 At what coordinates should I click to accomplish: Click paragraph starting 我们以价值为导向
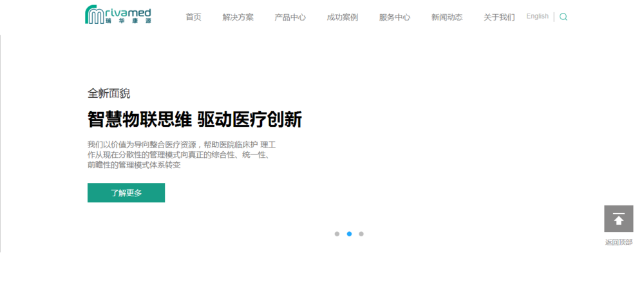182,155
